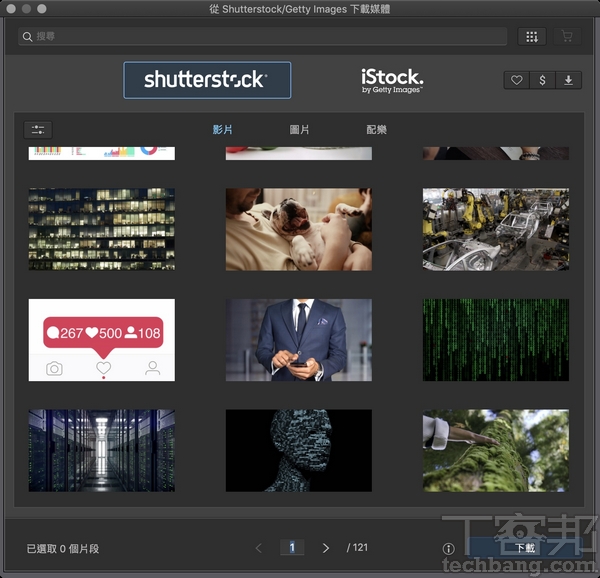Go to the previous page arrow
Image resolution: width=600 pixels, height=578 pixels.
259,548
